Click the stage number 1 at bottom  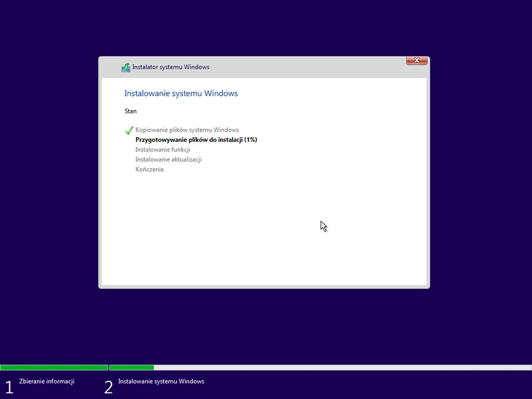coord(9,387)
